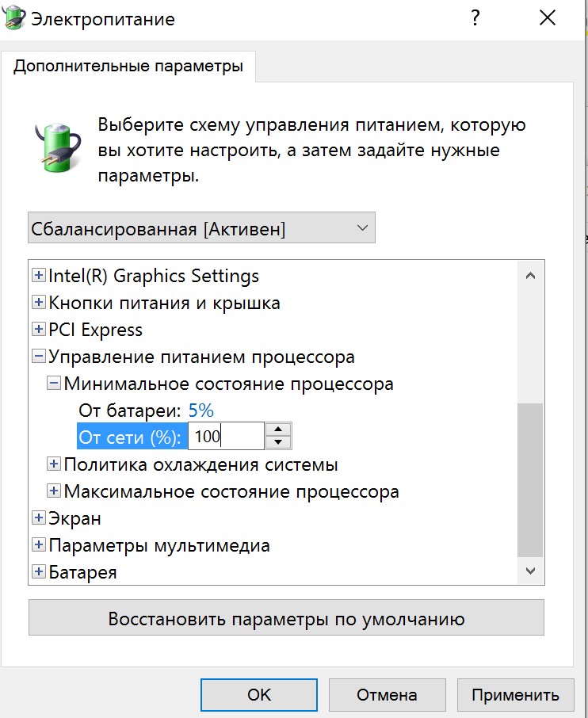Decrease От сети percent with the down arrow
This screenshot has width=588, height=718.
pyautogui.click(x=278, y=442)
